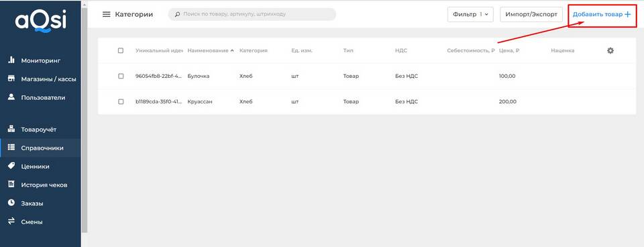644x247 pixels.
Task: Click the Уникальный идентификатор column header
Action: pos(159,50)
